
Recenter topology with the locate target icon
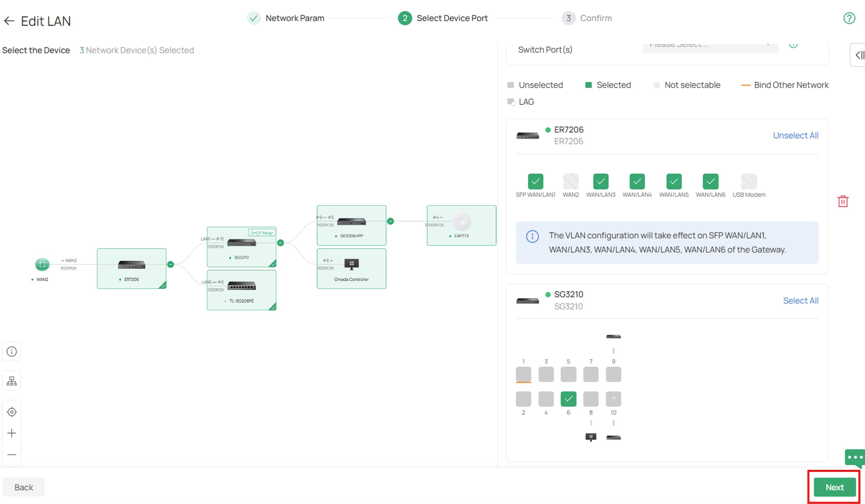coord(12,412)
